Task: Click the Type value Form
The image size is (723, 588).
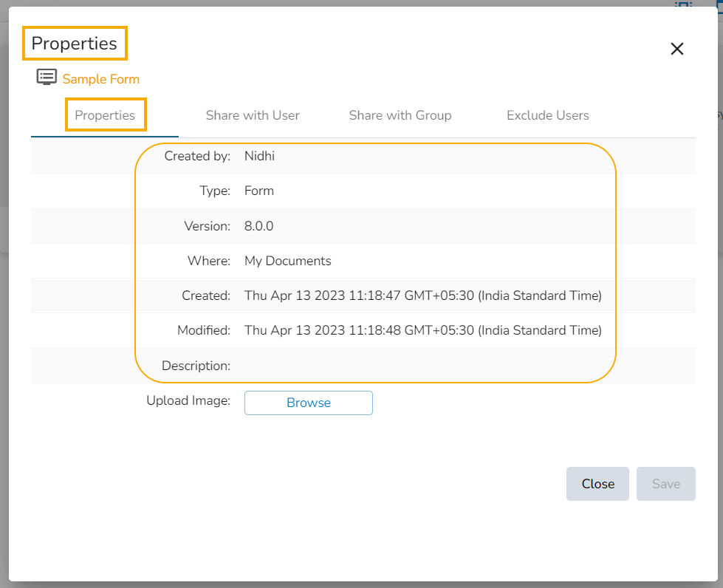Action: point(259,191)
